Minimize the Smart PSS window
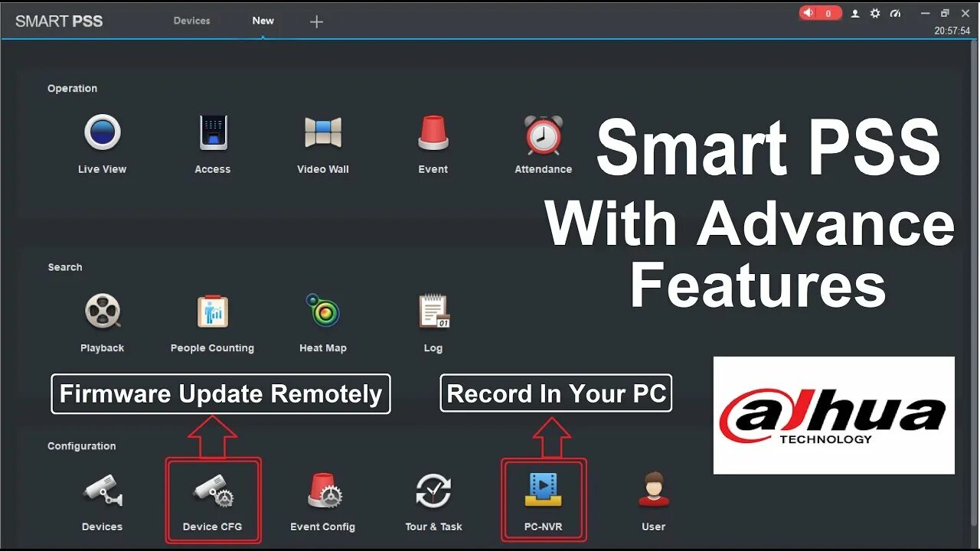Screen dimensions: 980x551 pos(926,13)
